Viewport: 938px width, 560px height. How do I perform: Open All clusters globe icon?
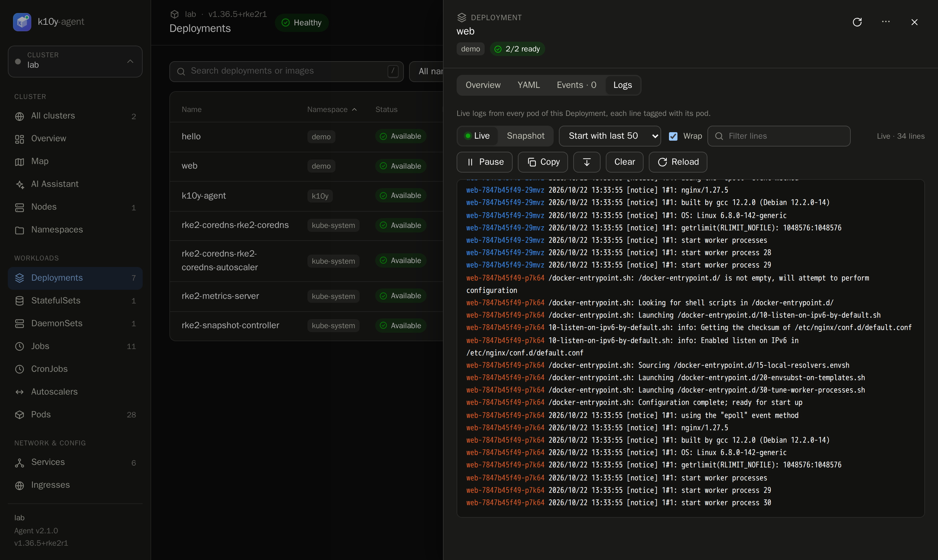[20, 116]
